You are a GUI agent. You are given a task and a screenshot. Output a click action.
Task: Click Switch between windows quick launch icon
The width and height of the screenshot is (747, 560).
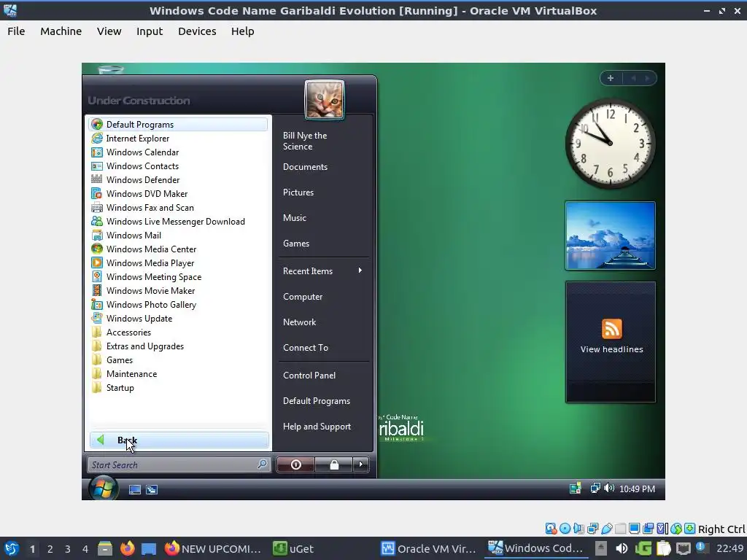(152, 489)
